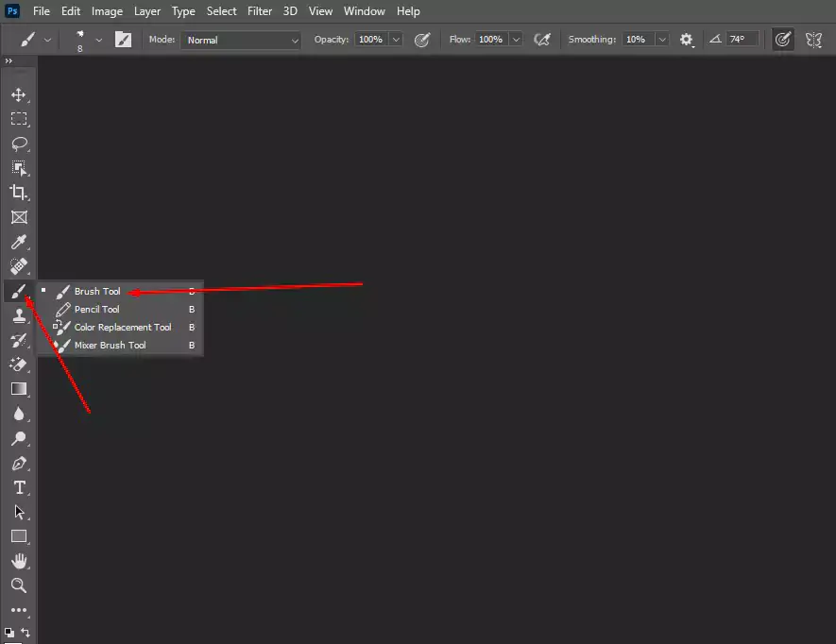Select the Horizontal Type tool

pos(19,487)
